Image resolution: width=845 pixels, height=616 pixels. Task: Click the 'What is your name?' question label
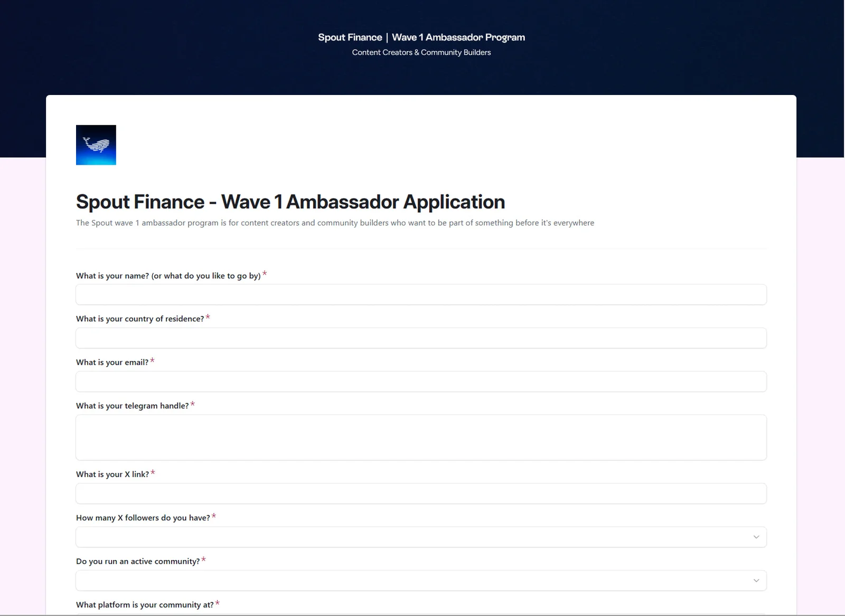(168, 276)
